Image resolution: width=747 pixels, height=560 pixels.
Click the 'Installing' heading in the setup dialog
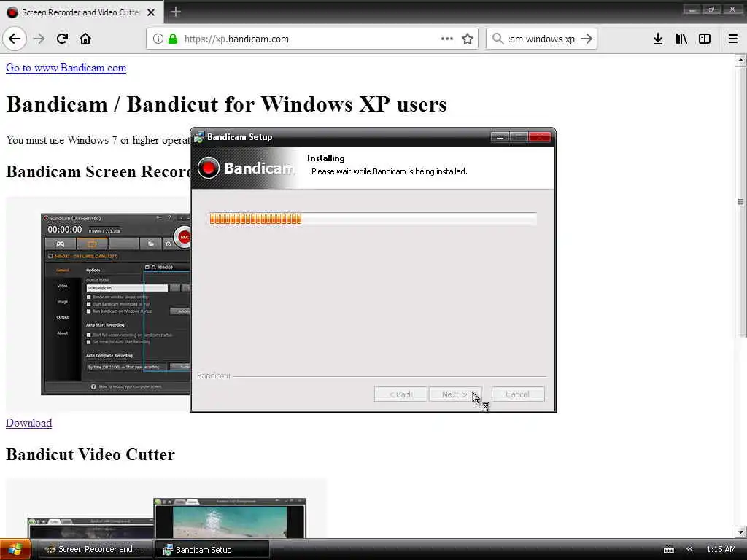[326, 158]
